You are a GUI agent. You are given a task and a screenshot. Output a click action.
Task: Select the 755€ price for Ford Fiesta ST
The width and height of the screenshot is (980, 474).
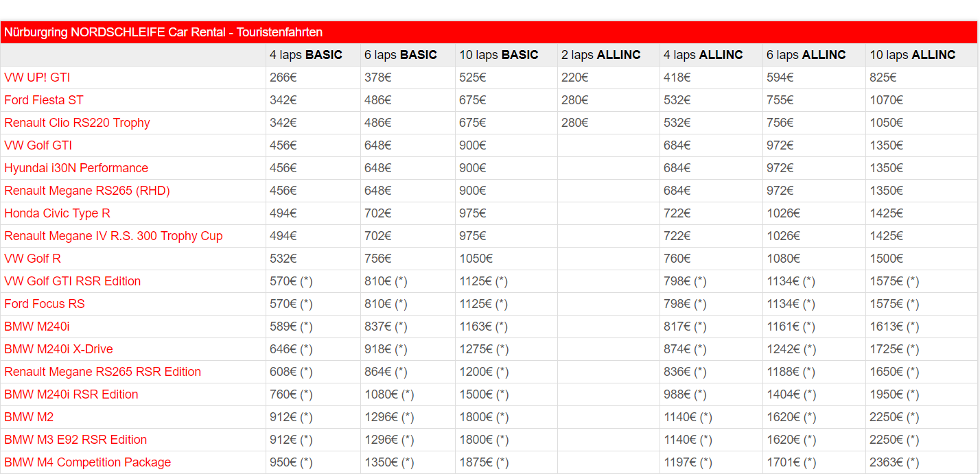pos(780,100)
